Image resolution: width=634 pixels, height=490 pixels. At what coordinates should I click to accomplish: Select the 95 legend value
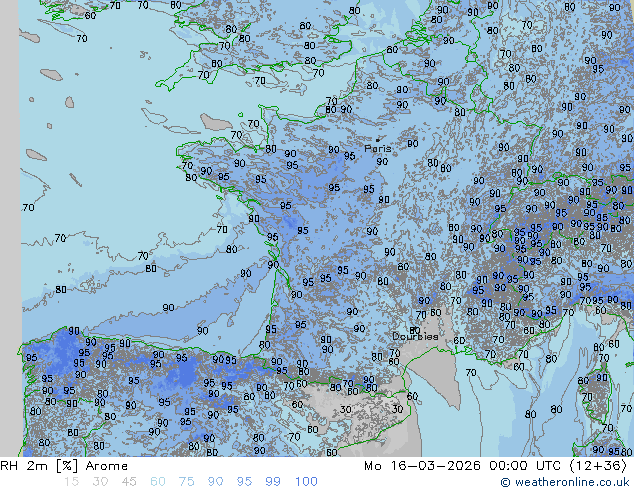point(244,482)
